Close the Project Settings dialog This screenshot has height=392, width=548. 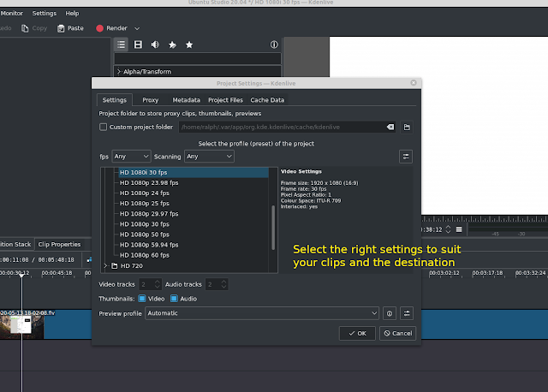(414, 83)
